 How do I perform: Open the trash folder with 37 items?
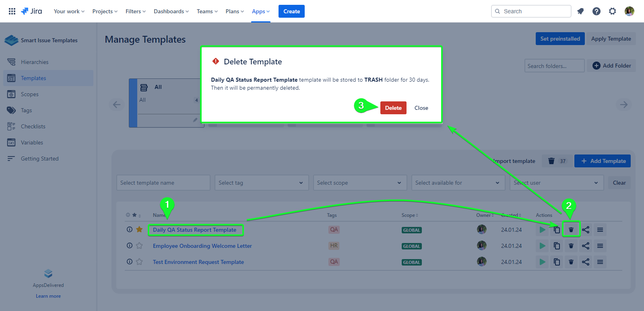coord(557,161)
